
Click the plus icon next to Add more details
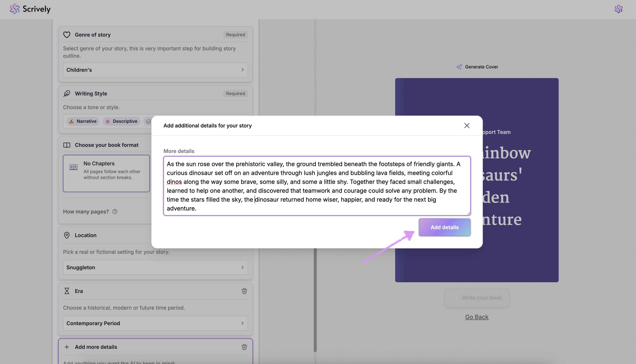point(67,347)
